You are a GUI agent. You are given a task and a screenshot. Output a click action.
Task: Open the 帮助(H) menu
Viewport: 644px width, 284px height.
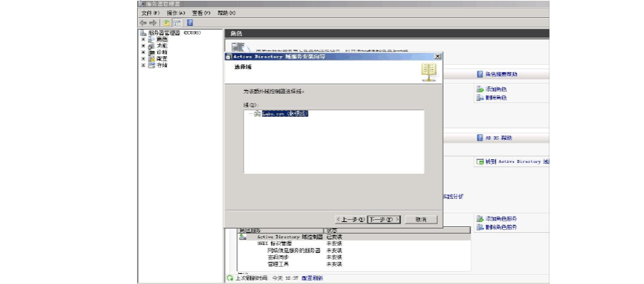(226, 13)
